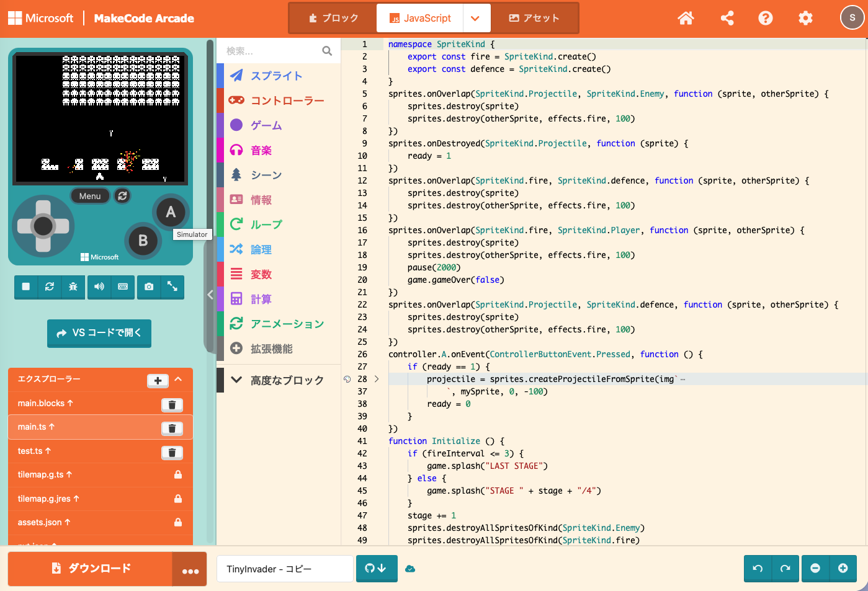Open the help question mark icon

[766, 18]
